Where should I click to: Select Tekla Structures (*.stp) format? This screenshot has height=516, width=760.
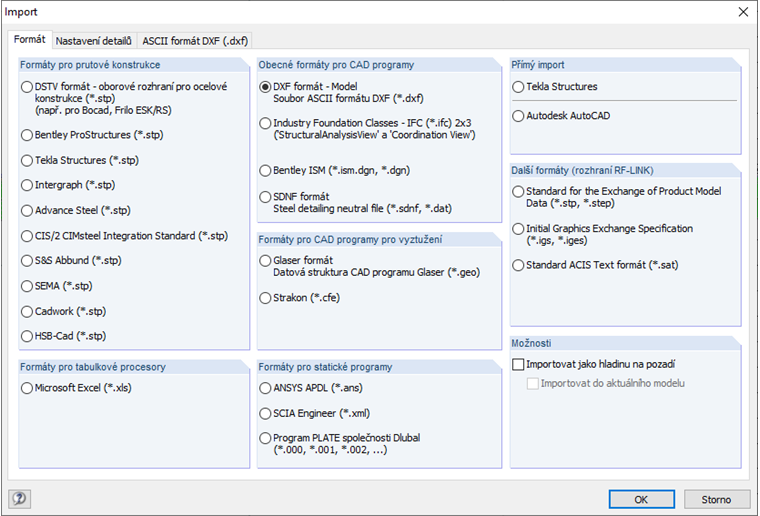click(x=27, y=159)
